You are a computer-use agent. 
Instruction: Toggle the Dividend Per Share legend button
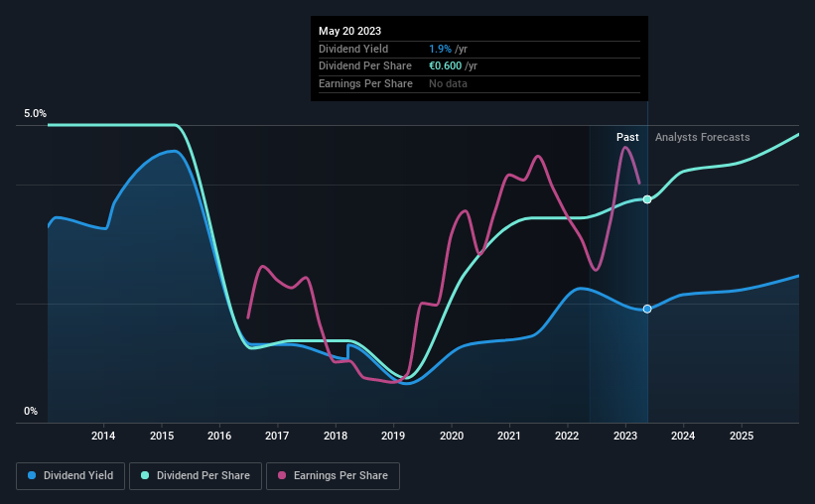tap(196, 476)
